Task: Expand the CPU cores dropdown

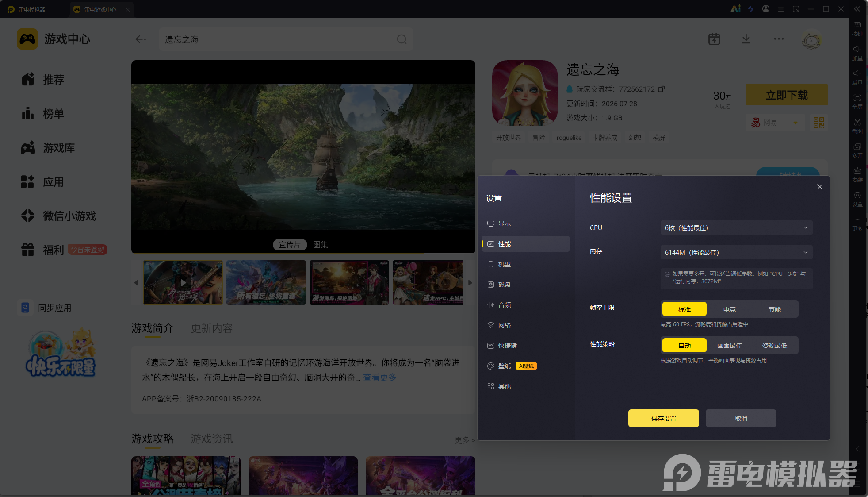Action: [736, 228]
